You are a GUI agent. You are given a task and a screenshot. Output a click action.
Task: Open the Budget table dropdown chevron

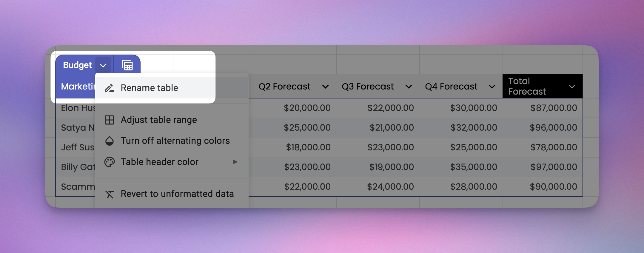103,65
